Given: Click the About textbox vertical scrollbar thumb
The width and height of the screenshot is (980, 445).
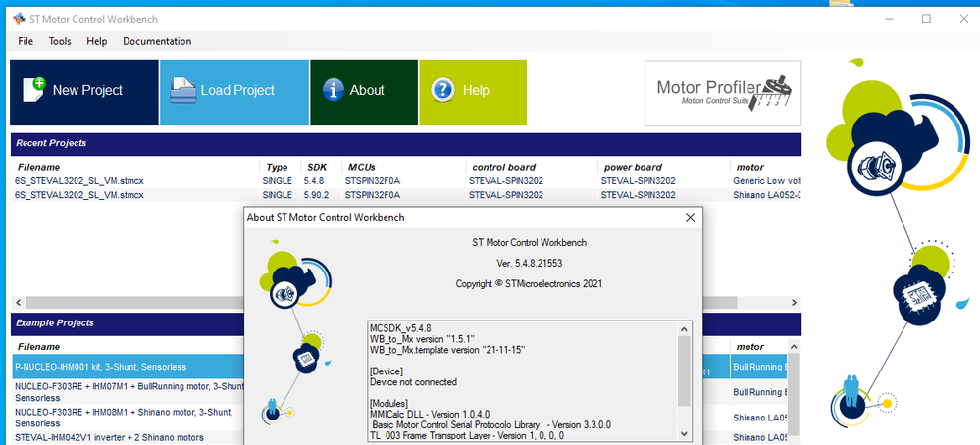Looking at the screenshot, I should point(684,371).
